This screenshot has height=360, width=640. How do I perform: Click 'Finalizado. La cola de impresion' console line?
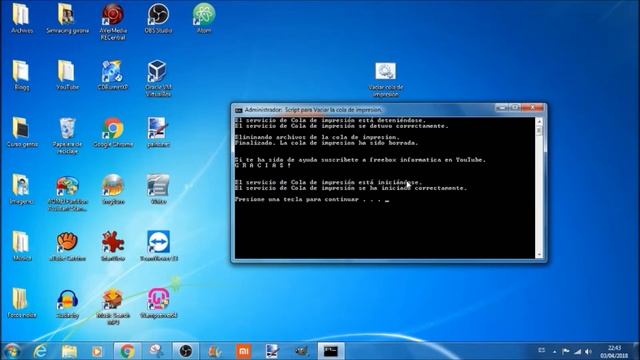click(x=327, y=143)
